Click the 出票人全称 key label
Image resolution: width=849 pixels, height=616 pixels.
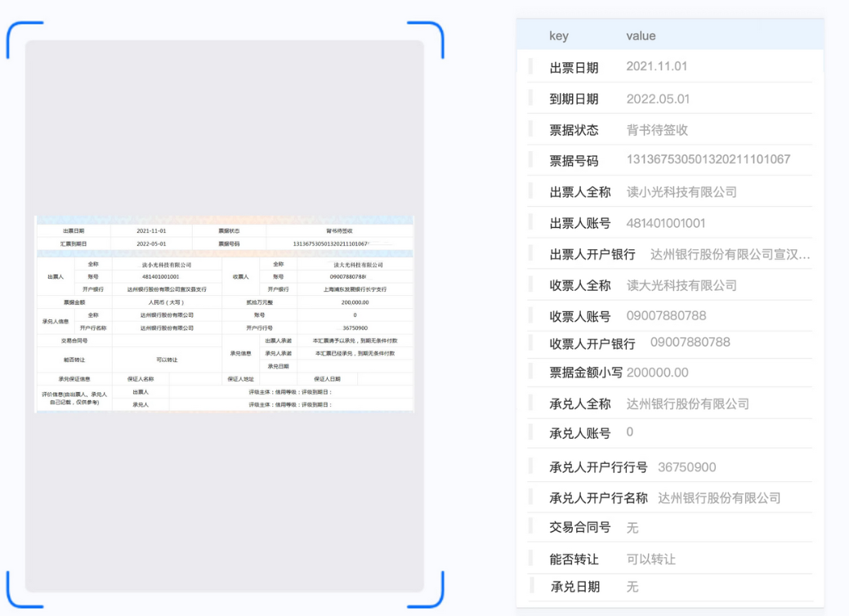click(580, 192)
